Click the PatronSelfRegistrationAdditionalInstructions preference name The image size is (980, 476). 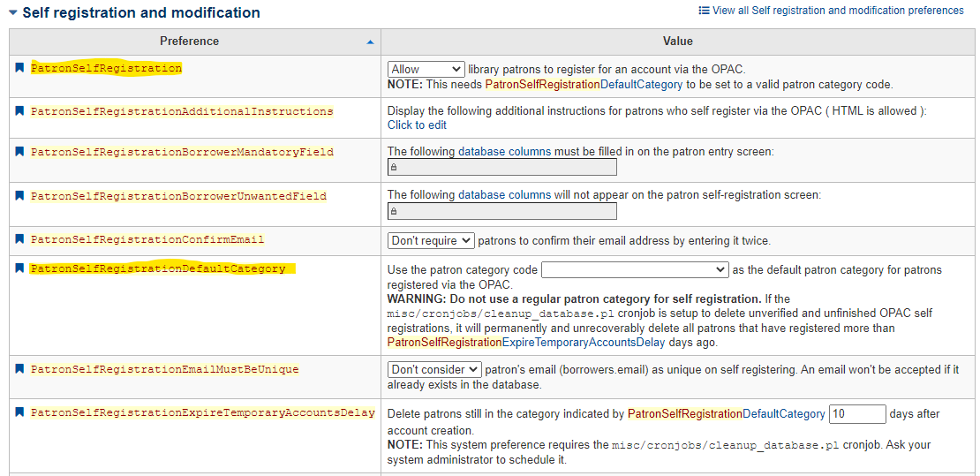pos(182,111)
